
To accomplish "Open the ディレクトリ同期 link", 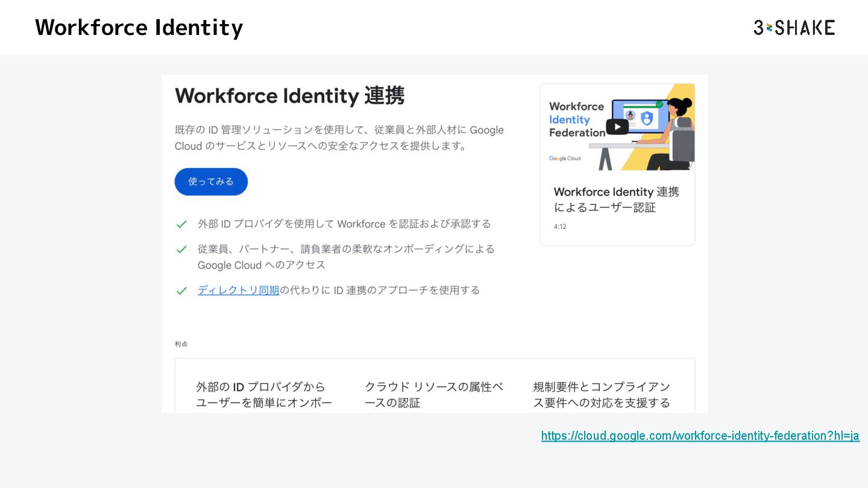I will 238,290.
